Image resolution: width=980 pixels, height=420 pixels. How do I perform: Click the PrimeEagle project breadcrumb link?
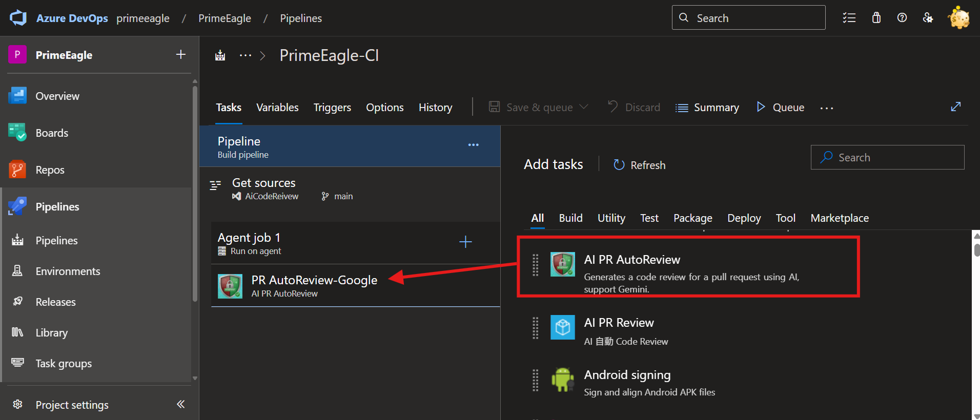click(224, 18)
